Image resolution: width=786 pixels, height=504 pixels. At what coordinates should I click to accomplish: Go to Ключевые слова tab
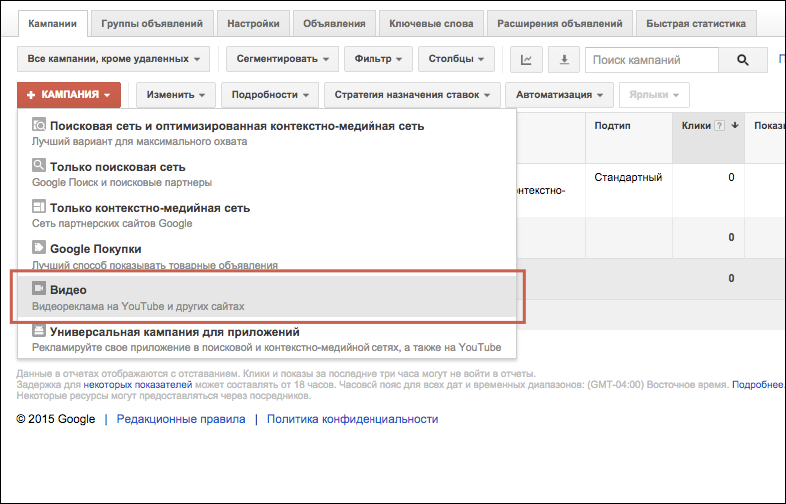coord(431,24)
